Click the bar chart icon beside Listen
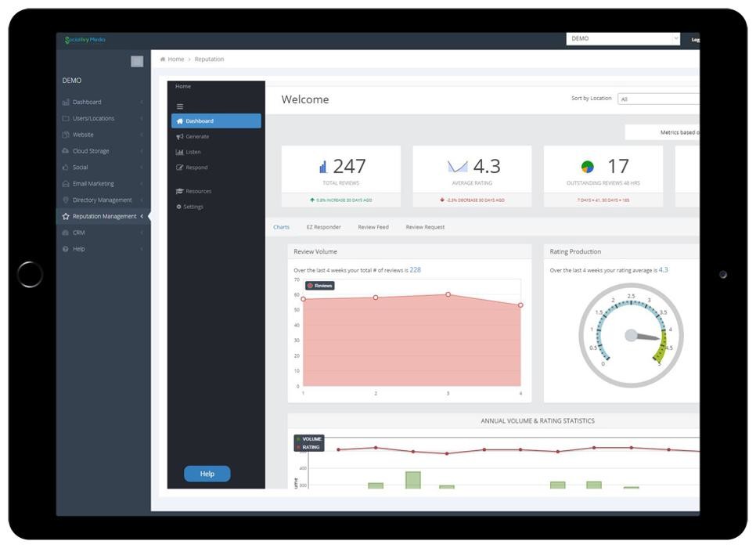The width and height of the screenshot is (756, 548). pyautogui.click(x=180, y=152)
